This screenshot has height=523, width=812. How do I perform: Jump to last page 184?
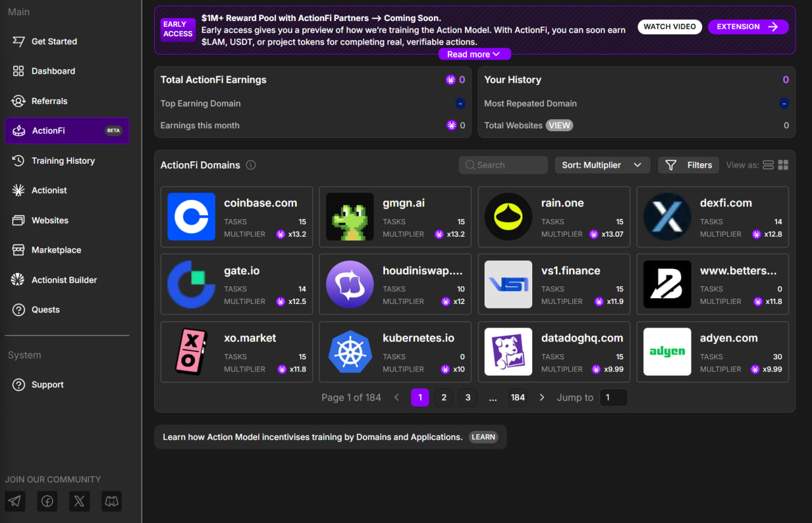[518, 397]
